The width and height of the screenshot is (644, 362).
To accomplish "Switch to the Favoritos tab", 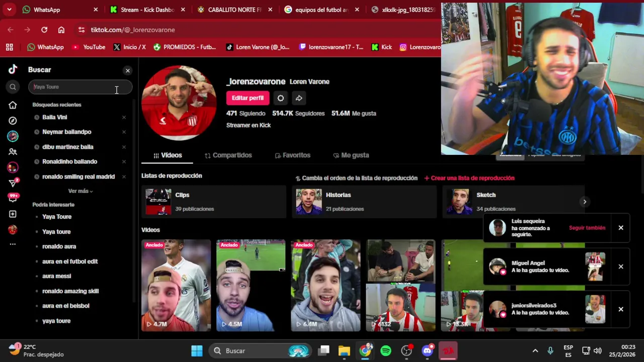I will 292,155.
